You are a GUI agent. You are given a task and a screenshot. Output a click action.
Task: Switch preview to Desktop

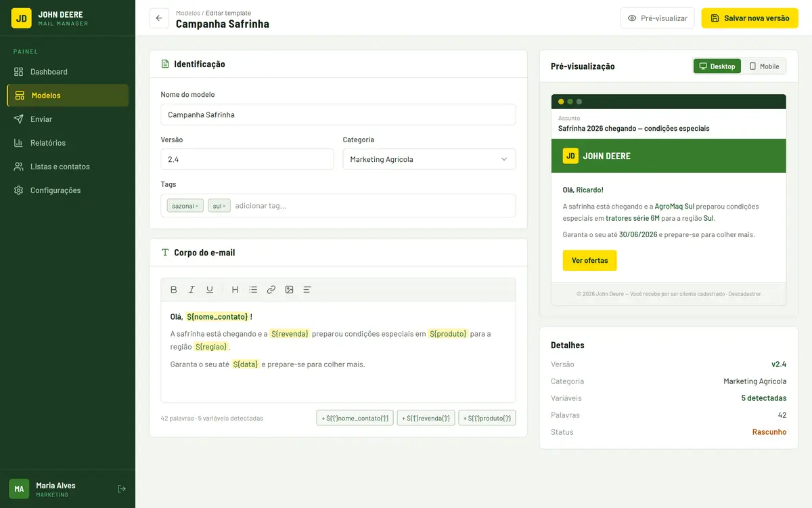(x=717, y=66)
